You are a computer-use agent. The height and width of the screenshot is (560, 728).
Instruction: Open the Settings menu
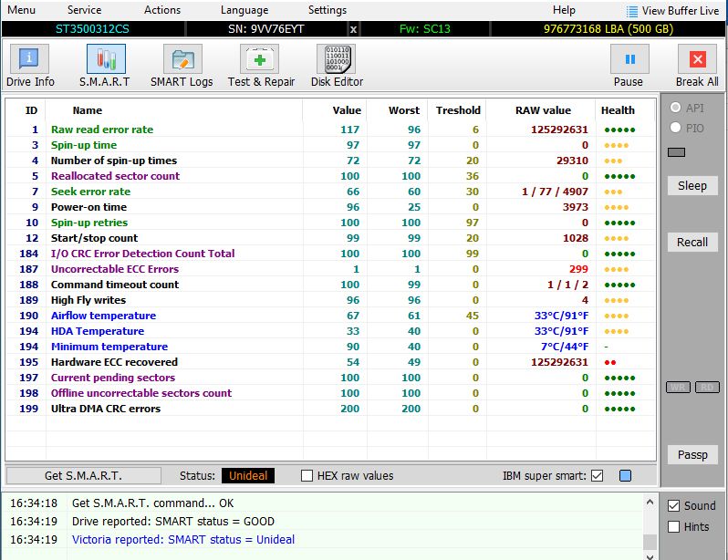328,10
